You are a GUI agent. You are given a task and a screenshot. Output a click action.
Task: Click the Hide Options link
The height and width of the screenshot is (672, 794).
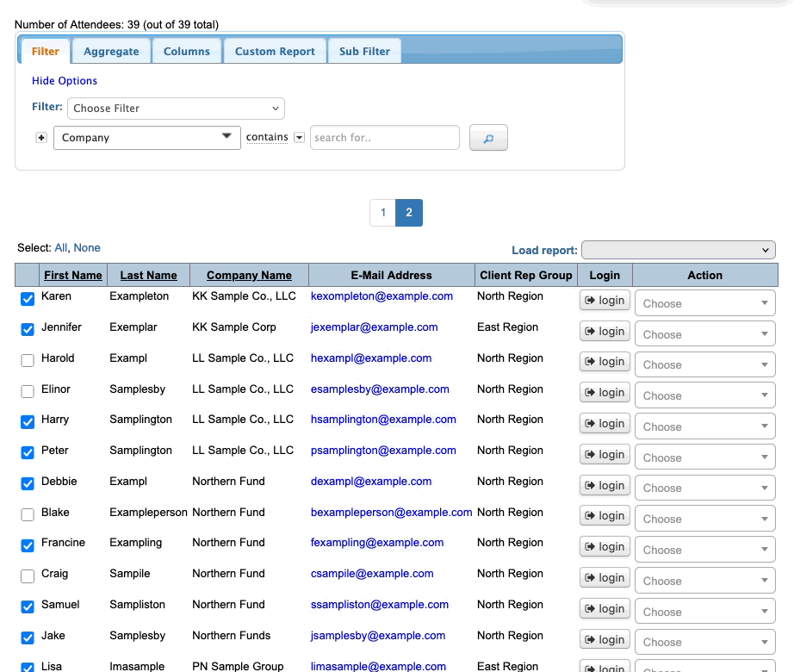(x=65, y=81)
